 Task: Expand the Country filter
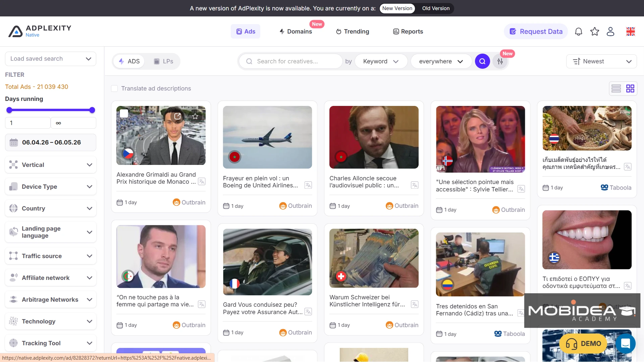pyautogui.click(x=51, y=208)
